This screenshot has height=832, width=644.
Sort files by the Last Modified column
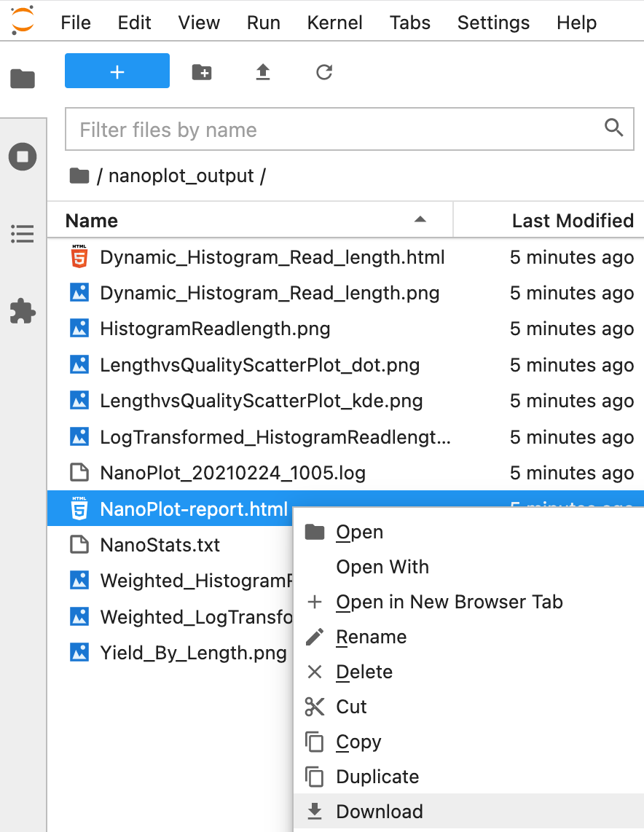tap(571, 220)
